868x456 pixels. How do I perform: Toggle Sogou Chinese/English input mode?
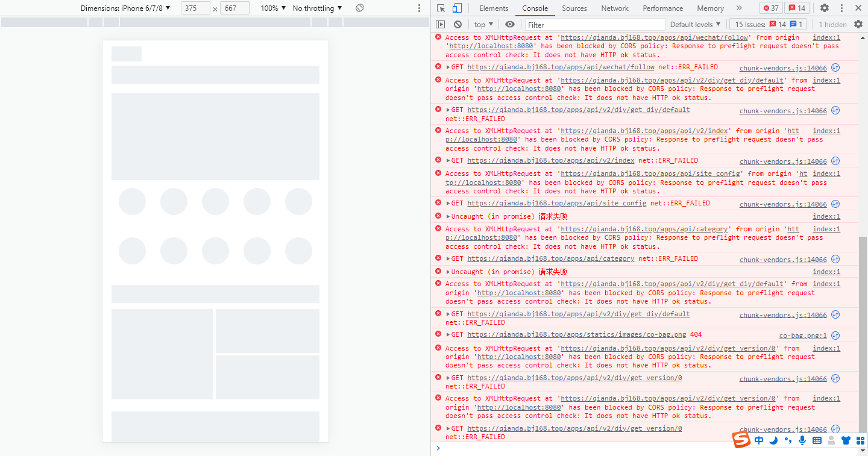(759, 440)
